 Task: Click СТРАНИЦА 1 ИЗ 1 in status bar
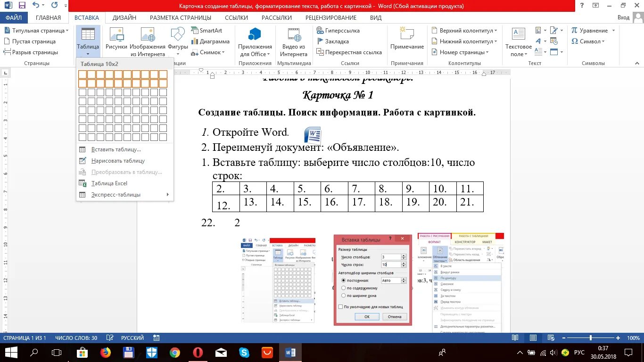click(25, 338)
